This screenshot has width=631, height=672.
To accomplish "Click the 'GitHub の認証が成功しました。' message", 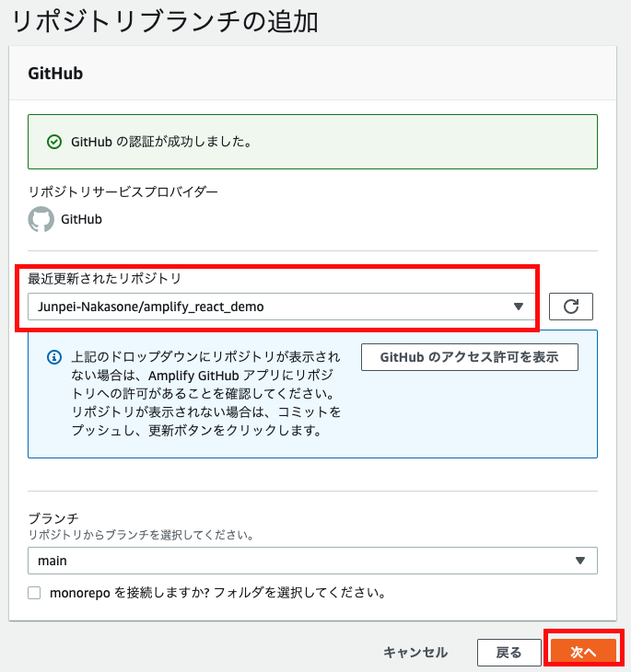I will pos(162,142).
